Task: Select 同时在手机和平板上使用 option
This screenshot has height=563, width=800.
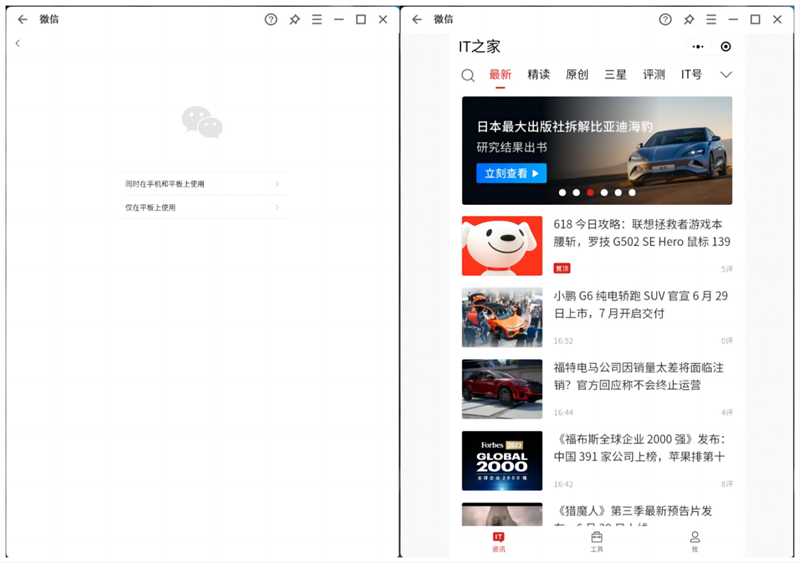Action: [202, 184]
